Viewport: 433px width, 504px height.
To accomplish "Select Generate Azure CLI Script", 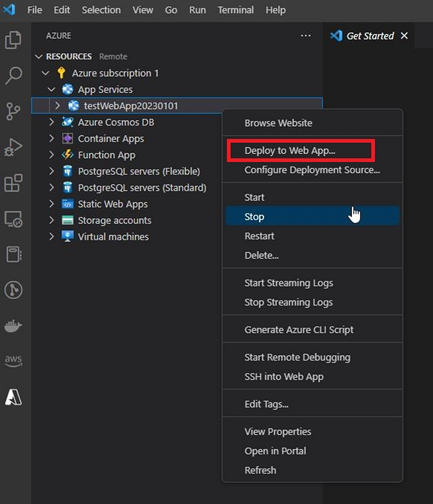I will point(312,330).
